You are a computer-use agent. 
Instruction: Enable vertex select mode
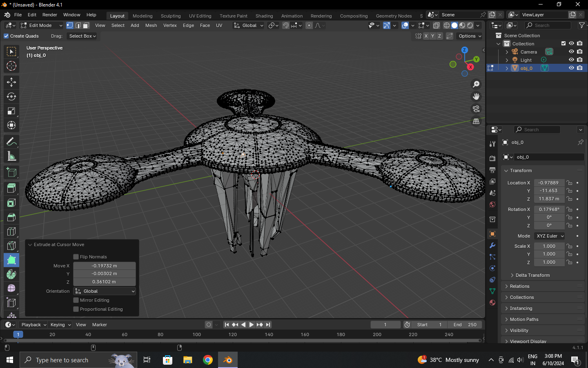click(x=70, y=25)
